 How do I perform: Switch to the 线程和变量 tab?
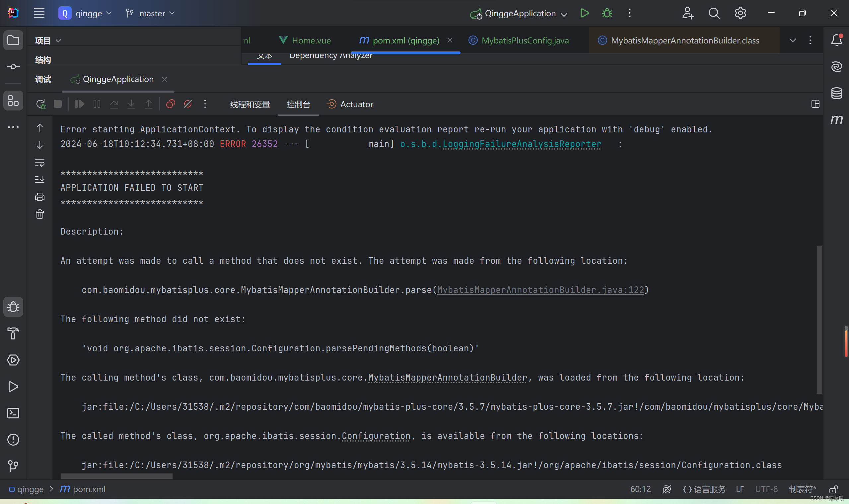pyautogui.click(x=250, y=104)
